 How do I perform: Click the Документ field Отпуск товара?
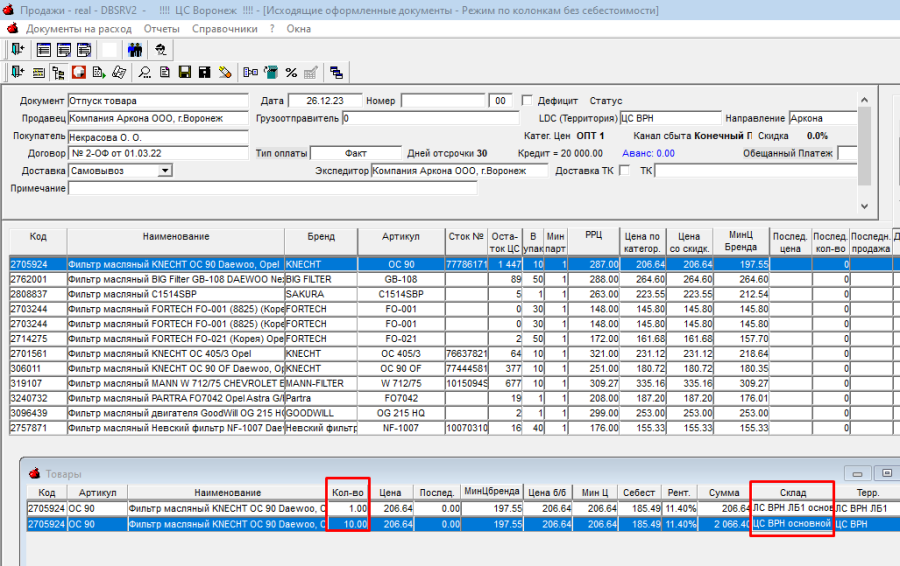[x=158, y=100]
